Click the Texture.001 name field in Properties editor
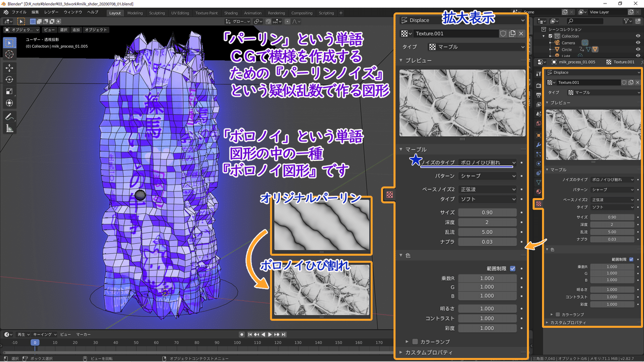Screen dimensions: 644x362 [x=588, y=82]
